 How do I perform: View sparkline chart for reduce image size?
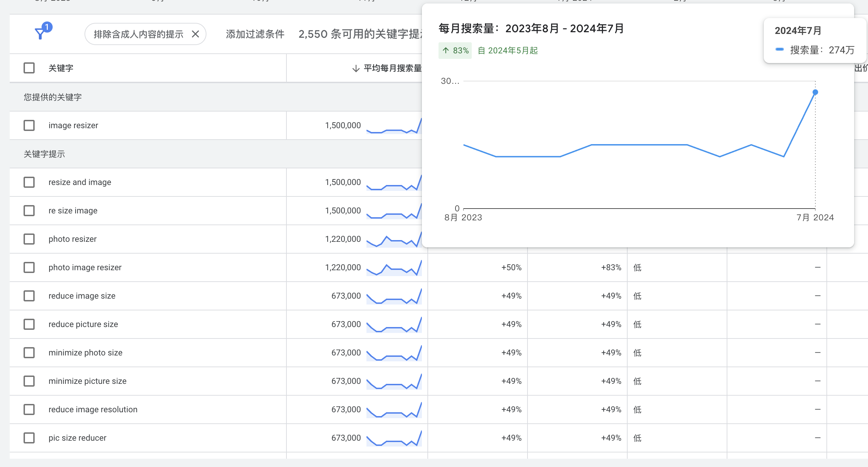coord(394,296)
